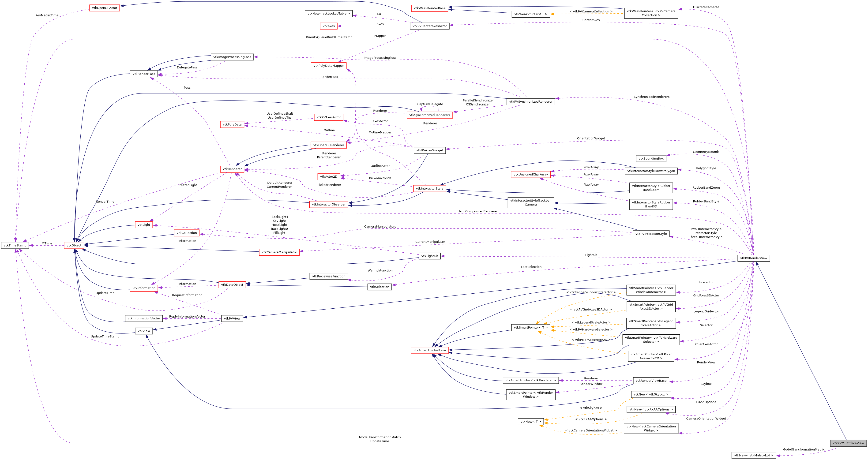
Task: Open the vtkOpenGLRenderer class node
Action: (x=329, y=145)
